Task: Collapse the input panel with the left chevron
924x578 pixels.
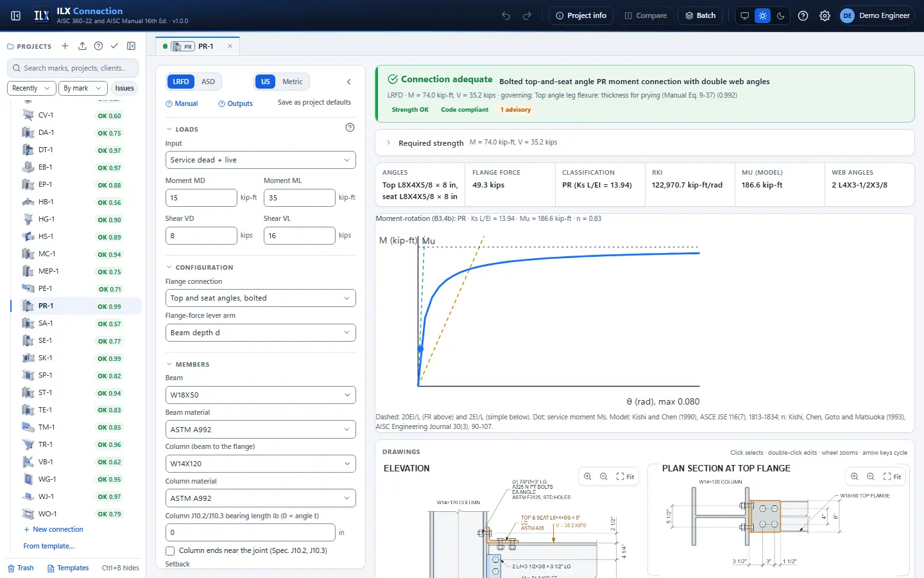Action: pyautogui.click(x=349, y=82)
